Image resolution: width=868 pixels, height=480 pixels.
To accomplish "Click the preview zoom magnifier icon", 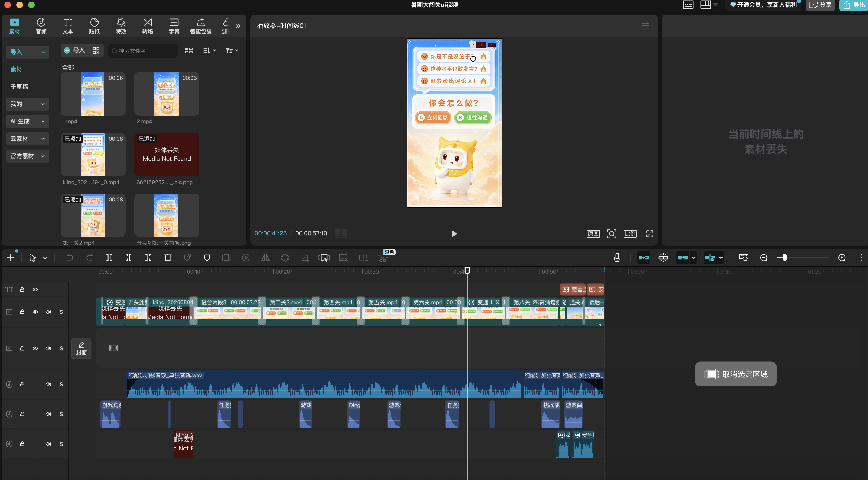I will [612, 233].
